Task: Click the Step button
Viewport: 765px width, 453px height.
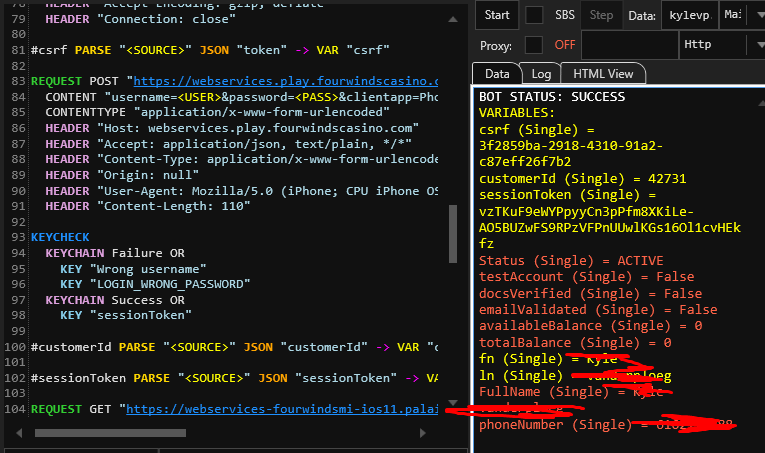Action: pos(601,15)
